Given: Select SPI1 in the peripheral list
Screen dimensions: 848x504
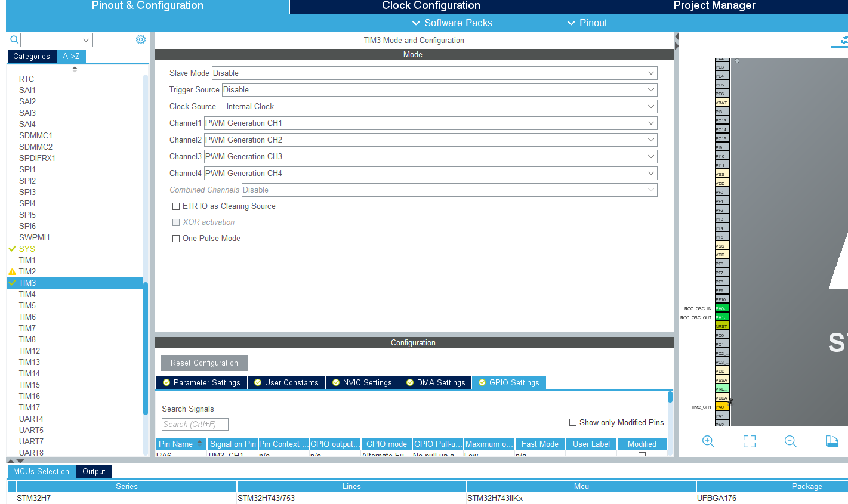Looking at the screenshot, I should pyautogui.click(x=27, y=169).
